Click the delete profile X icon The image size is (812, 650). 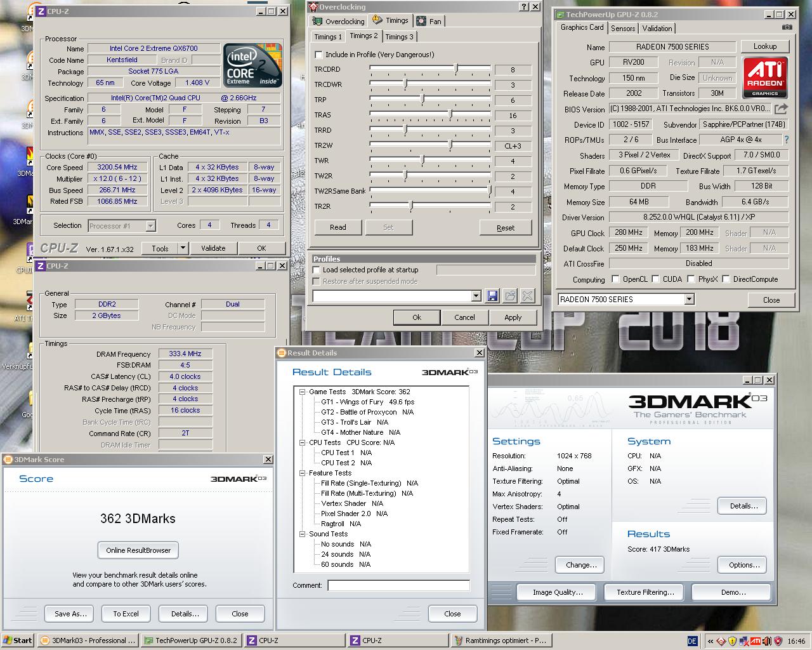[x=527, y=296]
